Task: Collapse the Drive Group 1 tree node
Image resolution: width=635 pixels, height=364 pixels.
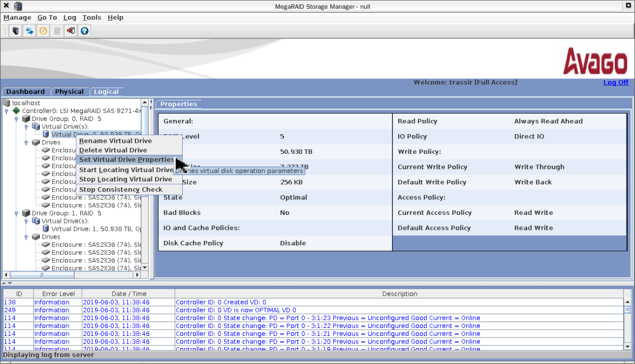Action: click(16, 213)
